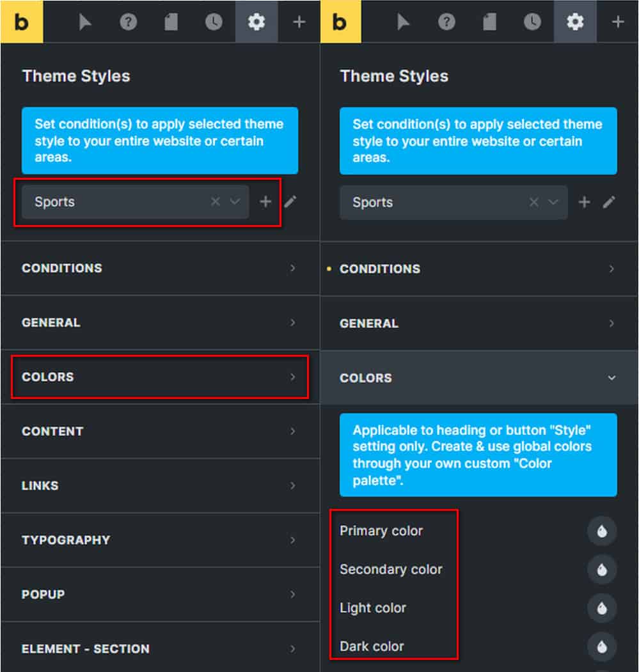Click the Bricks logo in left panel
Viewport: 639px width, 672px height.
[x=22, y=22]
